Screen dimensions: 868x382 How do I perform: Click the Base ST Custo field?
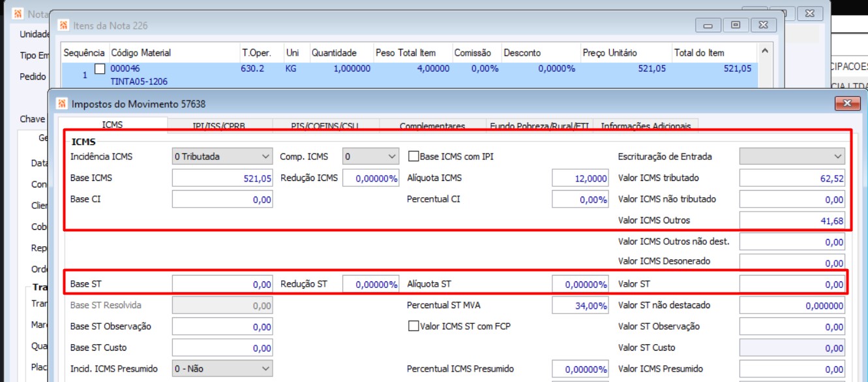tap(222, 348)
